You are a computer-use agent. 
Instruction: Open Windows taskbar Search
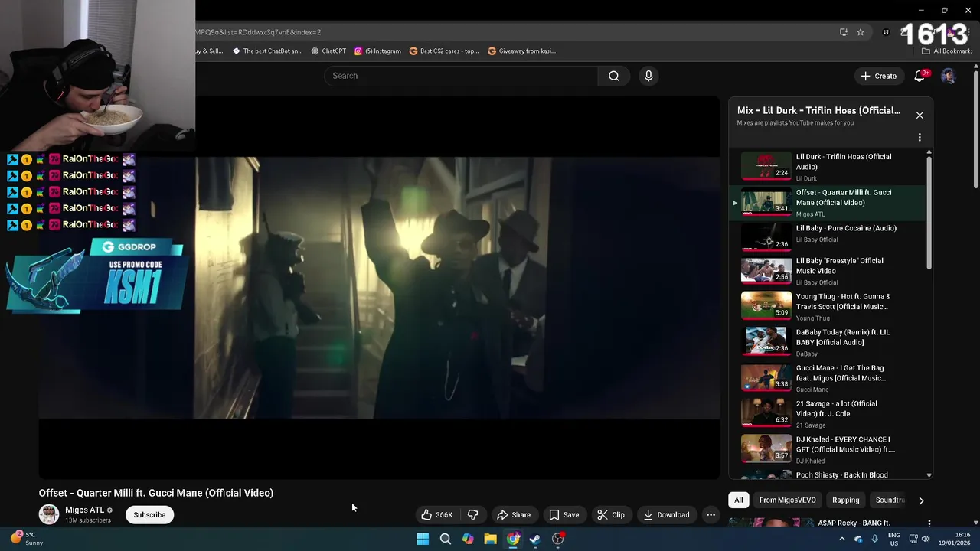click(445, 539)
